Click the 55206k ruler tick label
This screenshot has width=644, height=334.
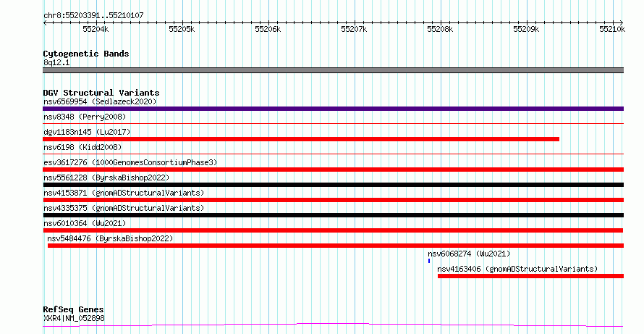coord(268,29)
